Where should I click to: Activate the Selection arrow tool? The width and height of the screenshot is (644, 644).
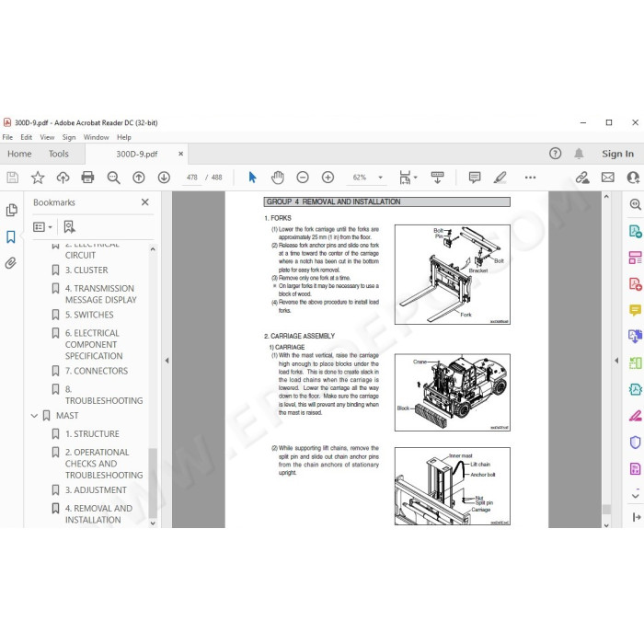point(252,178)
